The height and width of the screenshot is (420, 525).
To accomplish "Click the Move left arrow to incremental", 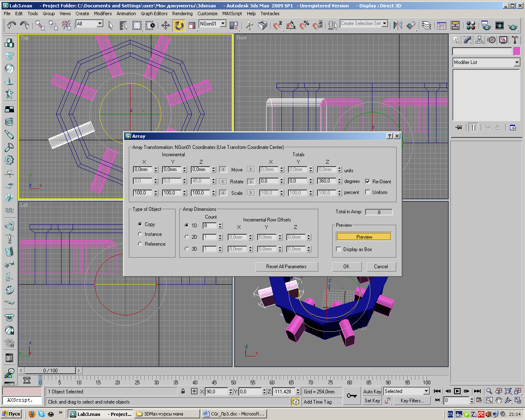I will coord(223,169).
